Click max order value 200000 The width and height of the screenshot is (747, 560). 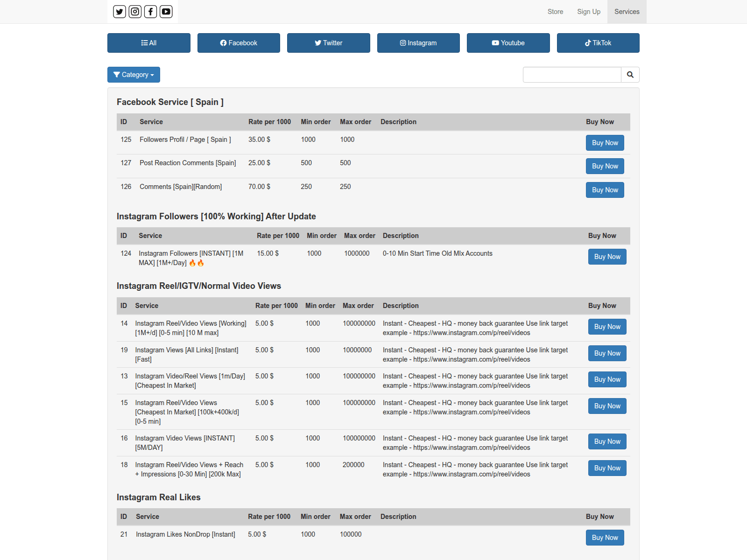353,465
